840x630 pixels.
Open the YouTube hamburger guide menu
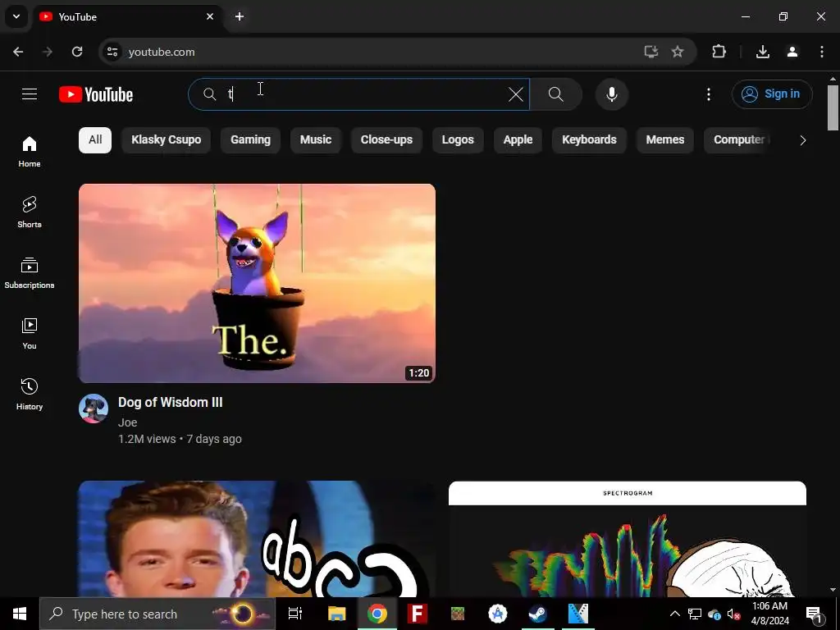(x=30, y=94)
